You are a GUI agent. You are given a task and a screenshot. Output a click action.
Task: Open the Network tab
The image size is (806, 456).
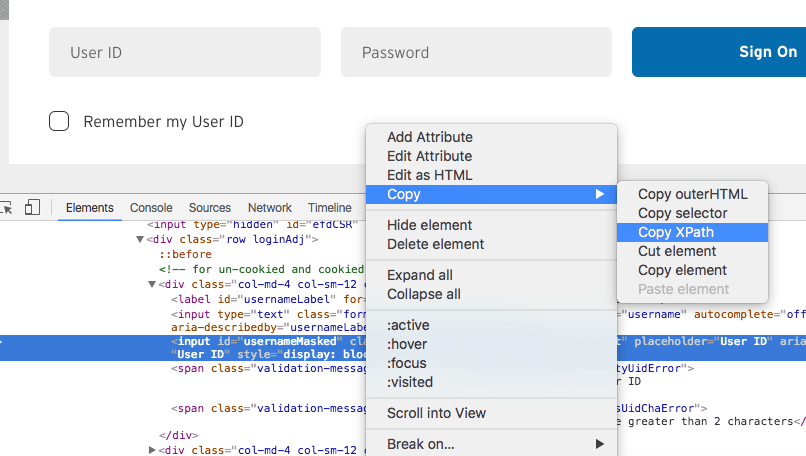click(270, 208)
